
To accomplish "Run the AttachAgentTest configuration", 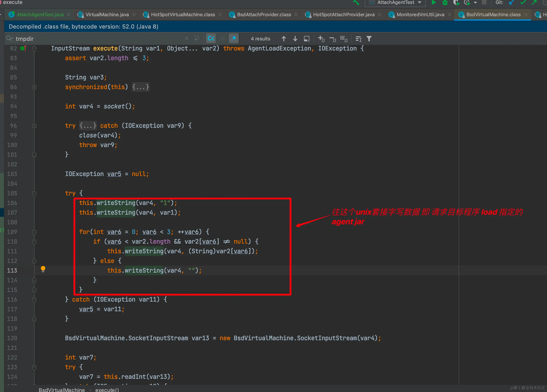I will tap(433, 3).
